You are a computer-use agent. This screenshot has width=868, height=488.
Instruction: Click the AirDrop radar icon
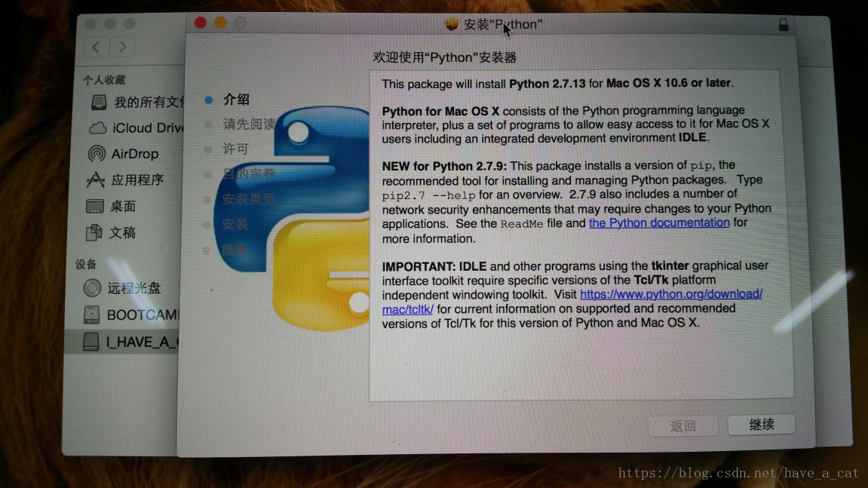click(x=97, y=153)
